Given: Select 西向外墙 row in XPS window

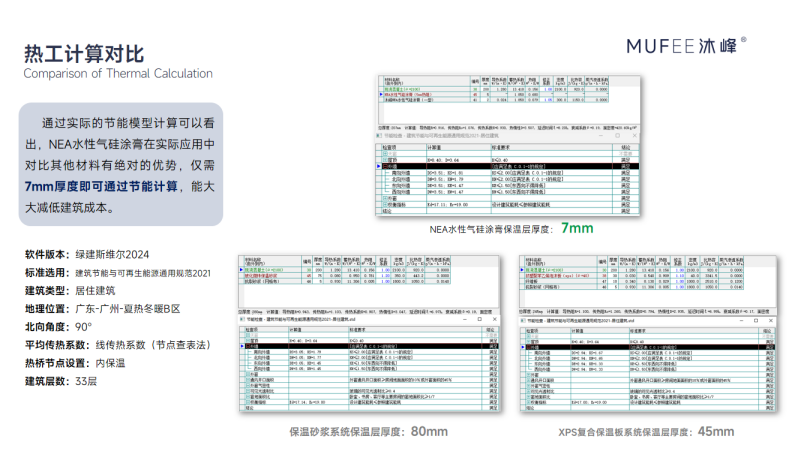Looking at the screenshot, I should coord(649,369).
